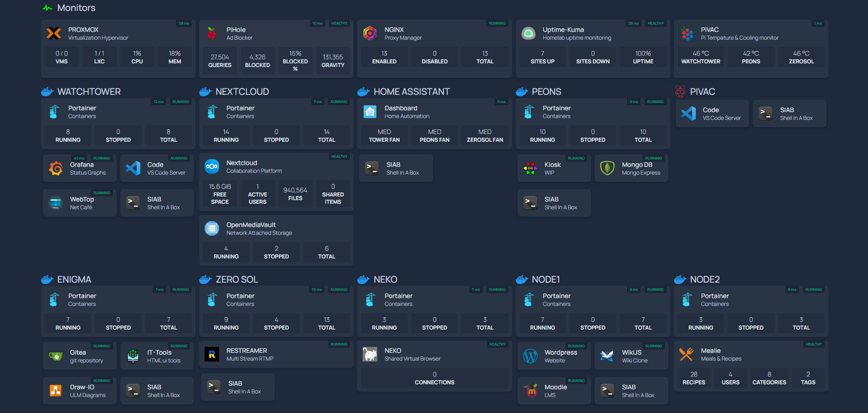Screen dimensions: 868x413
Task: Open the Uptime-Kuma title link
Action: (563, 30)
